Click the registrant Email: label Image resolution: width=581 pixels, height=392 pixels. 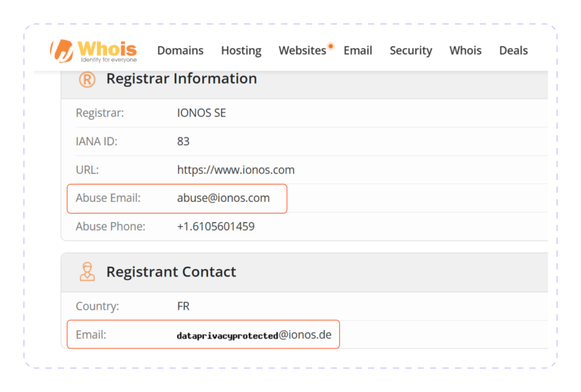click(x=91, y=335)
